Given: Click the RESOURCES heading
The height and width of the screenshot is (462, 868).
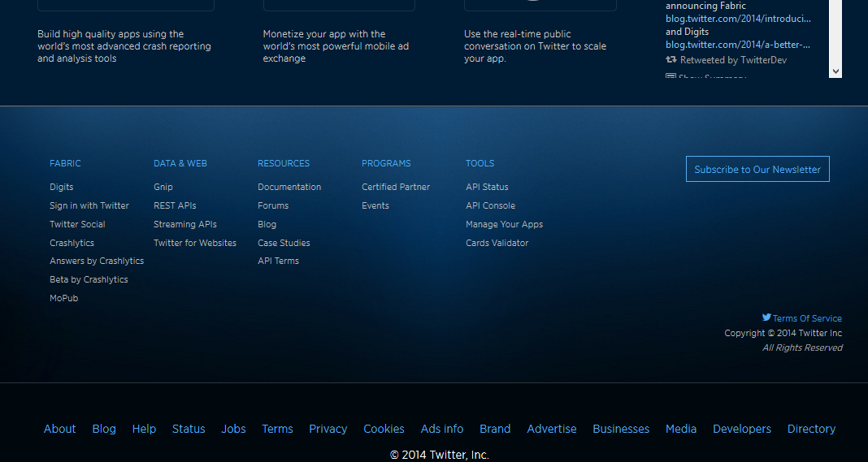Looking at the screenshot, I should point(284,163).
